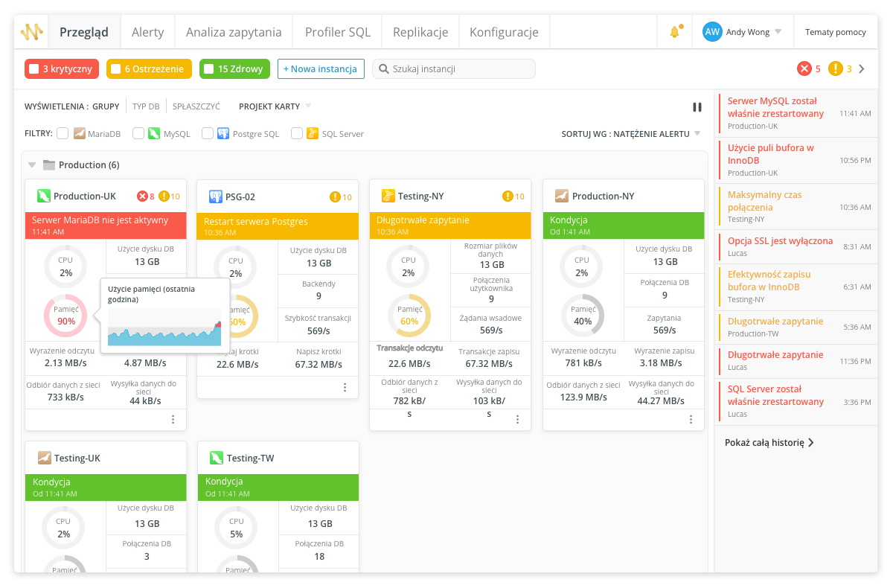
Task: Open the SQL Server został właśnie zrestartowany alert
Action: point(795,402)
